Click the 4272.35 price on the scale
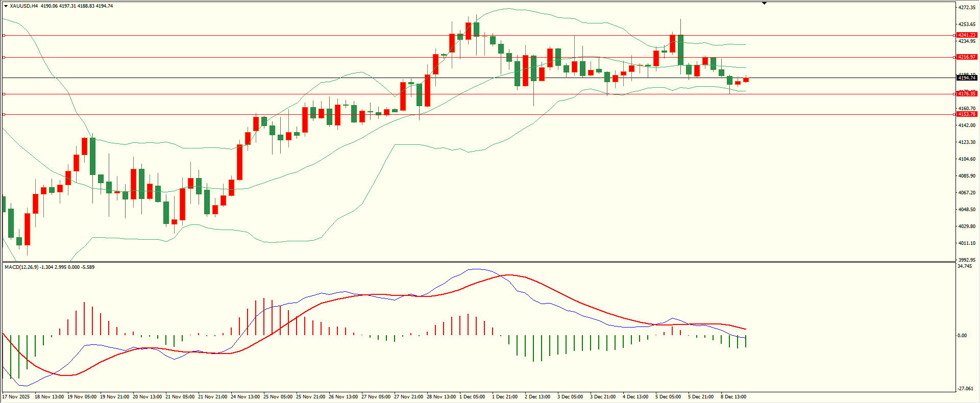The height and width of the screenshot is (403, 980). [967, 8]
